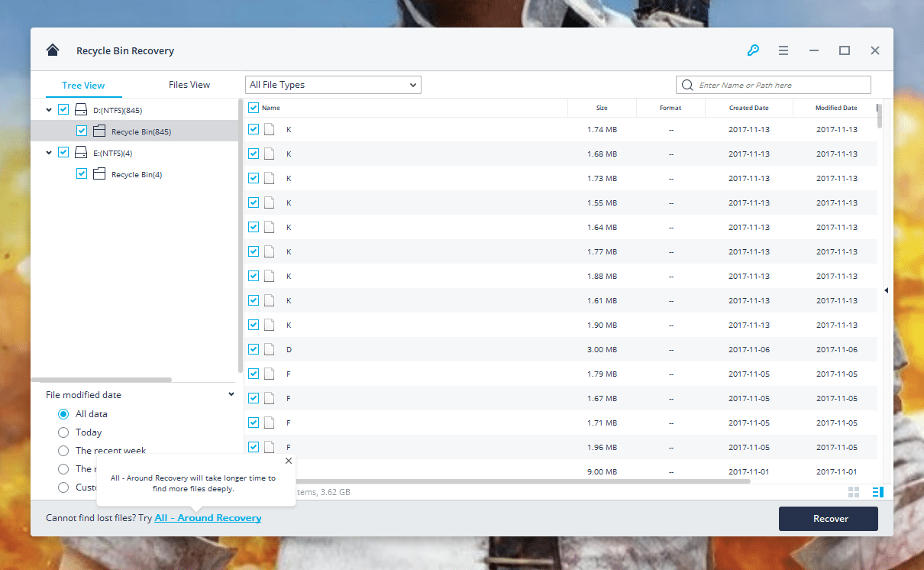Uncheck the 1.55 MB file checkbox

pos(254,202)
